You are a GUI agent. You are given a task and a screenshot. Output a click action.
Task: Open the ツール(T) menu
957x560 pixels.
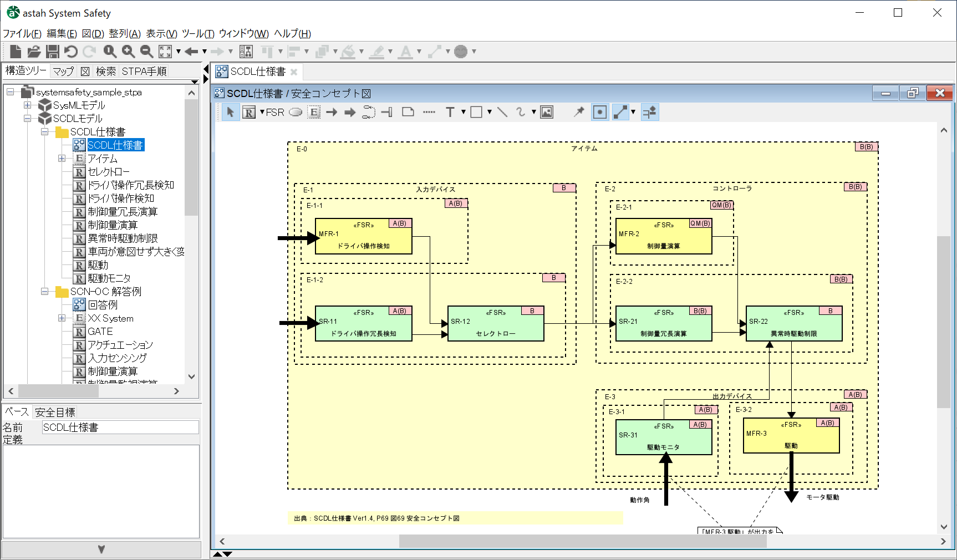click(198, 34)
